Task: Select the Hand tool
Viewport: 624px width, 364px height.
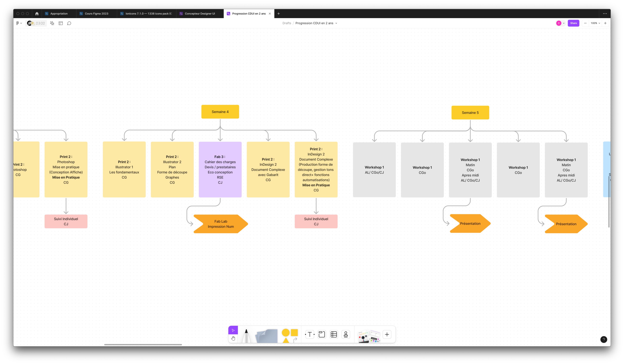Action: pyautogui.click(x=233, y=338)
